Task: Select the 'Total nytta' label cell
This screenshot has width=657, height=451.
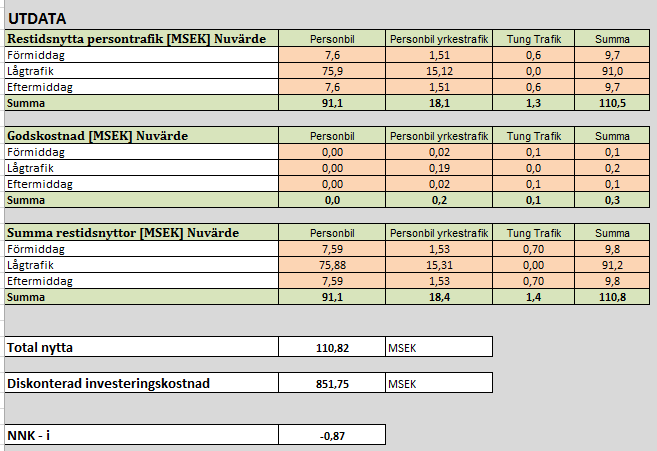Action: point(142,347)
